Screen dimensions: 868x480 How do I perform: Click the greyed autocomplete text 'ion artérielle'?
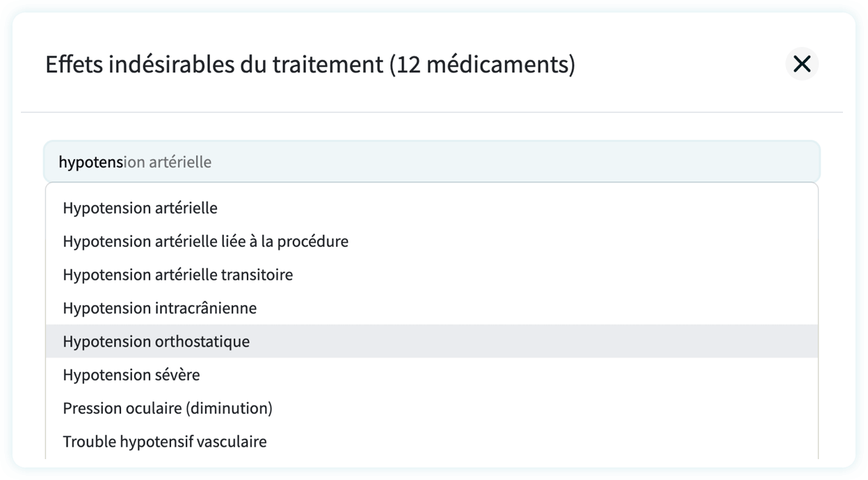168,162
